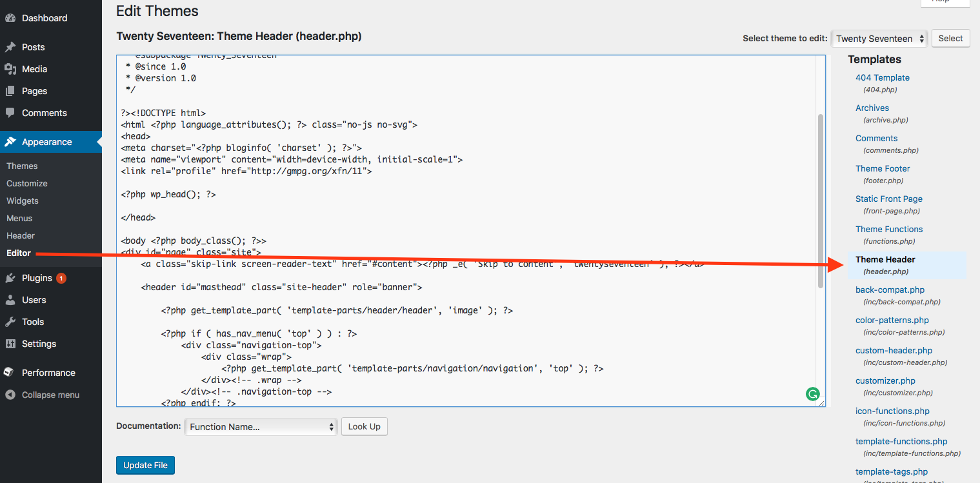The width and height of the screenshot is (980, 483).
Task: Click the Plugins update count badge
Action: point(61,279)
